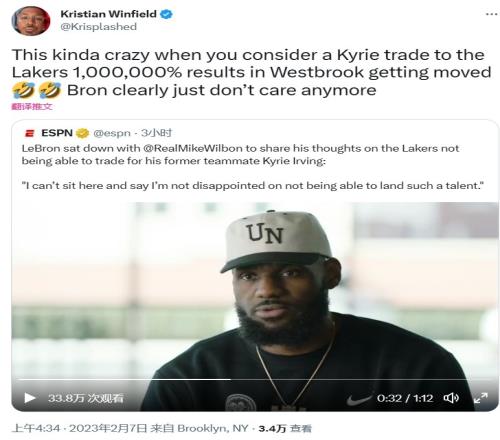
Task: Expand the video to fullscreen
Action: [x=481, y=398]
